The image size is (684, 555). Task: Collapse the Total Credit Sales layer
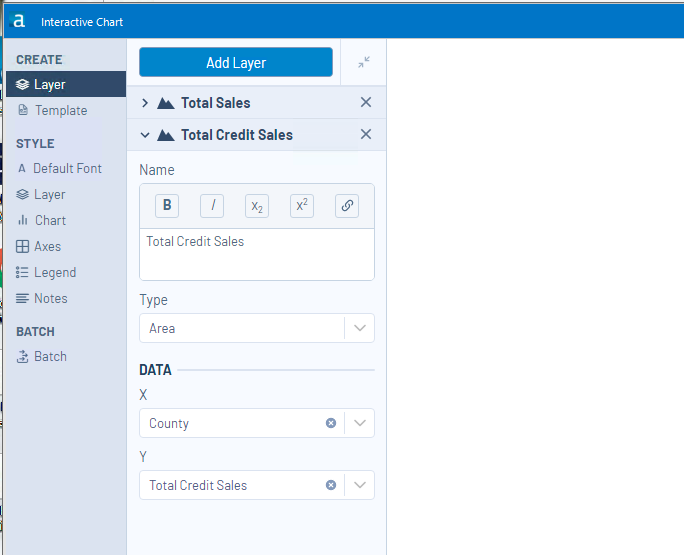pos(145,135)
